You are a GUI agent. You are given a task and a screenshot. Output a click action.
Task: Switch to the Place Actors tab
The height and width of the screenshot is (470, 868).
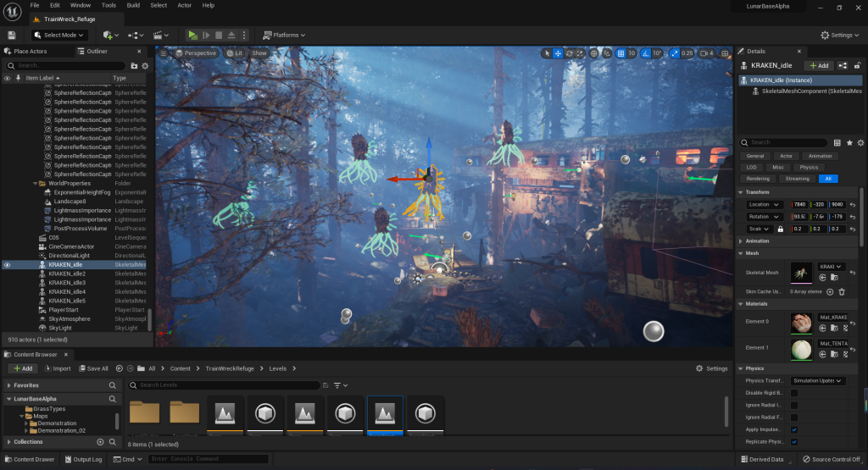click(31, 52)
